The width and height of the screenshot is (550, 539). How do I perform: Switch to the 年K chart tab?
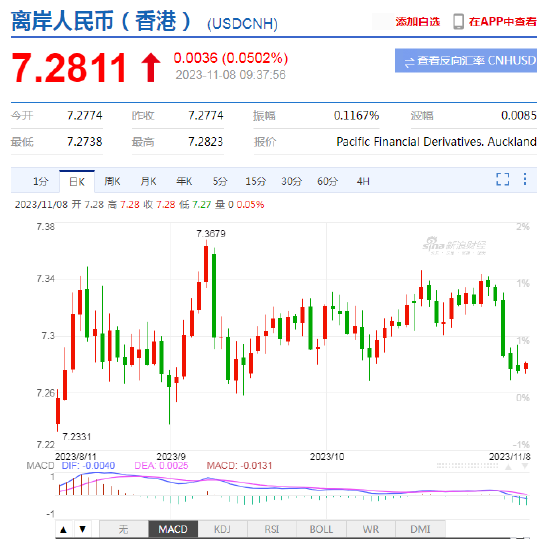(184, 181)
